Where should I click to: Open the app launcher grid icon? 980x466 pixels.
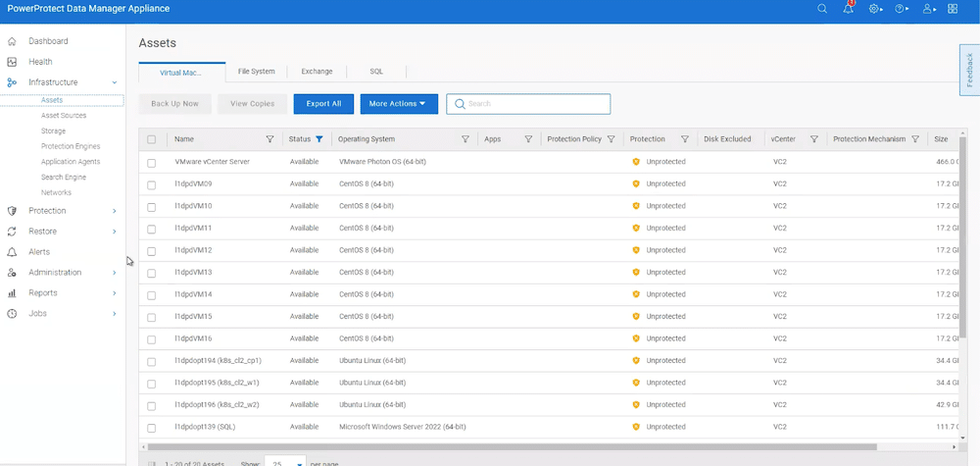(x=953, y=9)
